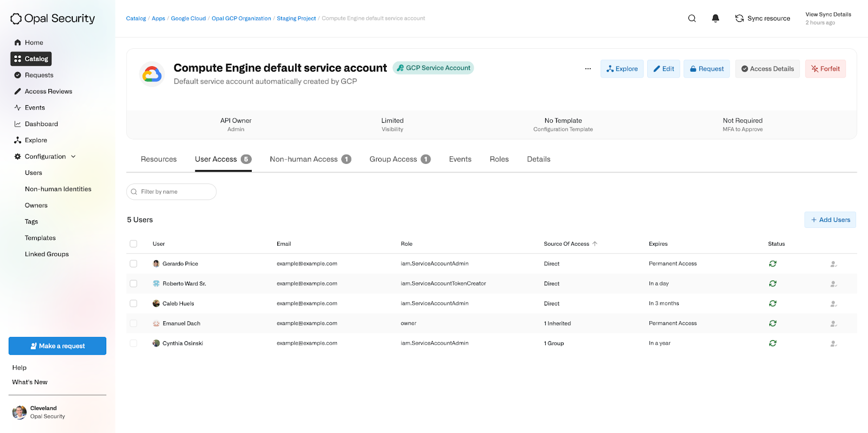Click sync status icon for Roberto Ward Sr.
868x433 pixels.
click(773, 284)
